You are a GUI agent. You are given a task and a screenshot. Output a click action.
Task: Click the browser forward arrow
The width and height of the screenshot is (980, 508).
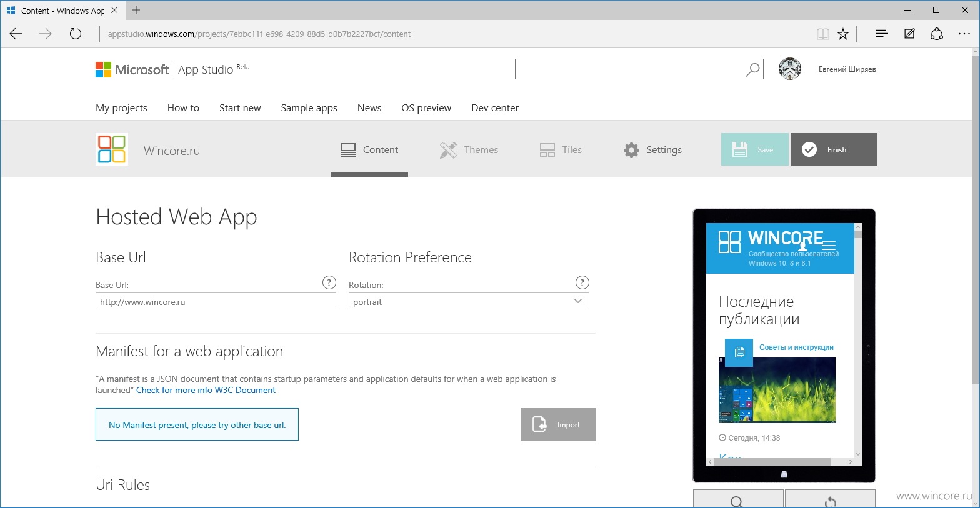pyautogui.click(x=46, y=34)
